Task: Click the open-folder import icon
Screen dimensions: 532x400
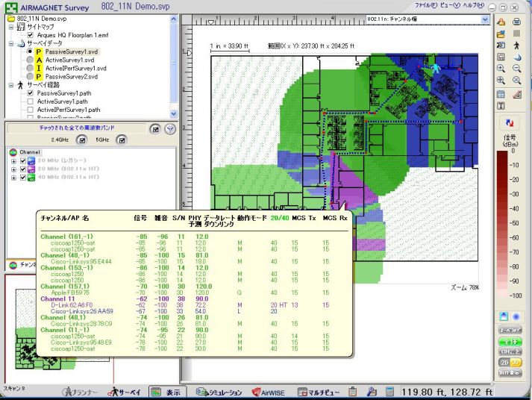Action: (x=501, y=34)
